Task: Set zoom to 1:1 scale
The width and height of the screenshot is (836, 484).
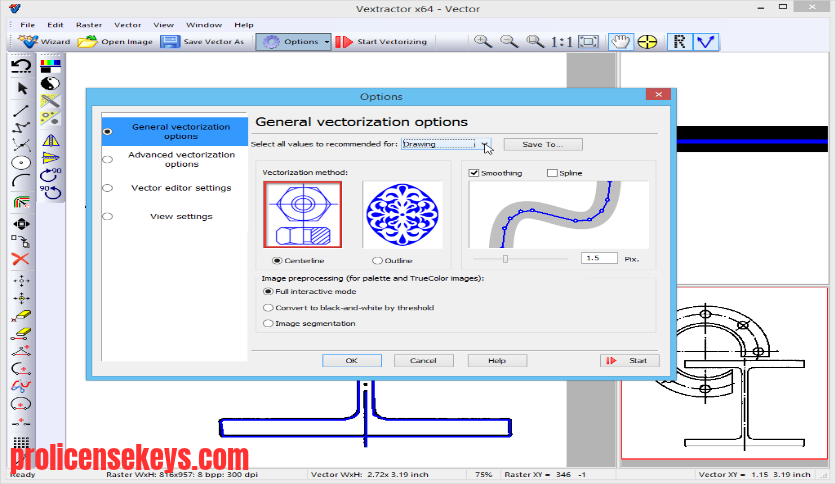Action: 561,42
